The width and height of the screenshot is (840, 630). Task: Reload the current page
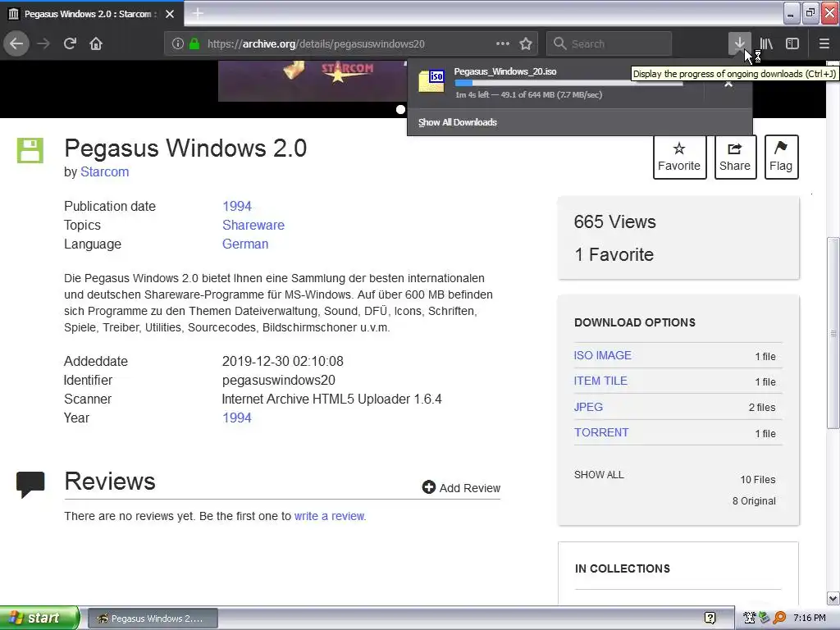(x=70, y=43)
